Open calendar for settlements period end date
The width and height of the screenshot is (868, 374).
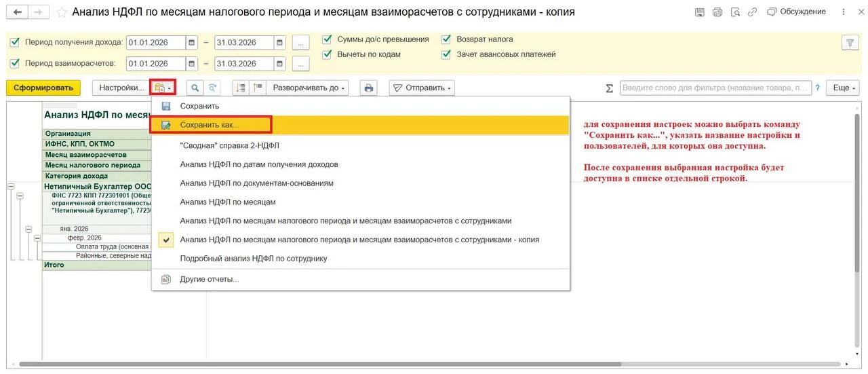(280, 64)
